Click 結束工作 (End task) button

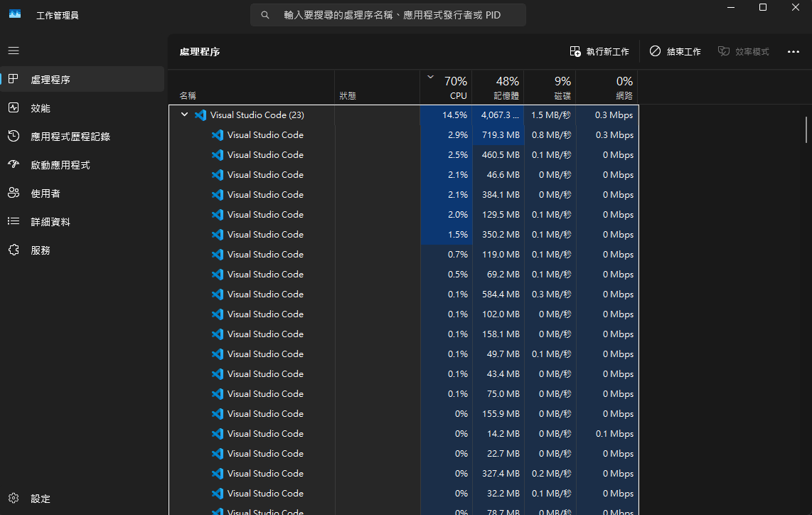click(x=675, y=51)
